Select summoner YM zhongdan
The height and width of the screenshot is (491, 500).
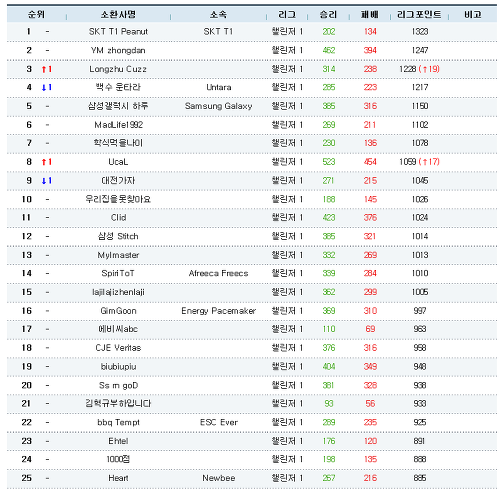click(x=118, y=50)
